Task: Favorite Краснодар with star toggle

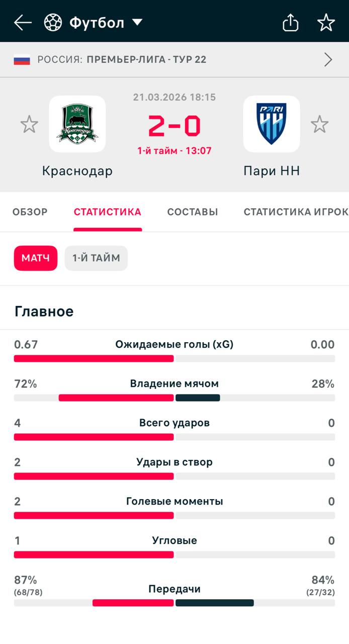Action: point(29,124)
